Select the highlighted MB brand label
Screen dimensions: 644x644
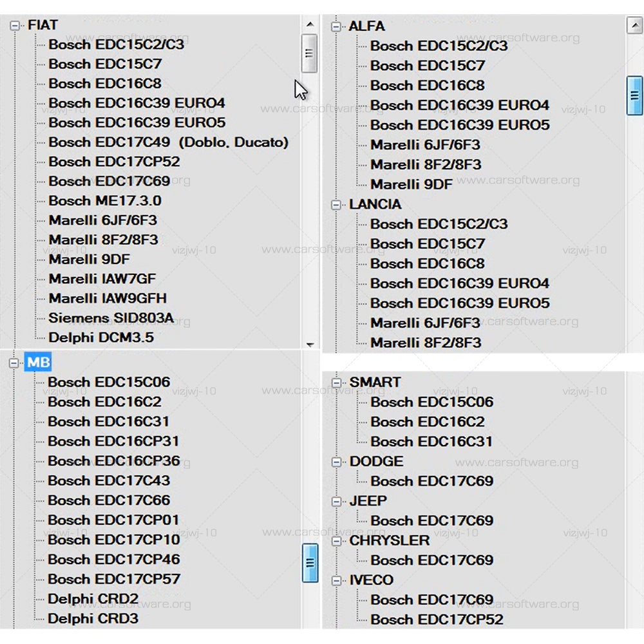(38, 362)
